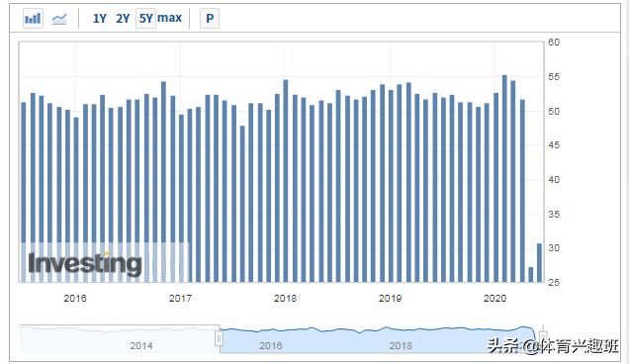Screen dimensions: 629x364
Task: Select the max time range
Action: 169,18
